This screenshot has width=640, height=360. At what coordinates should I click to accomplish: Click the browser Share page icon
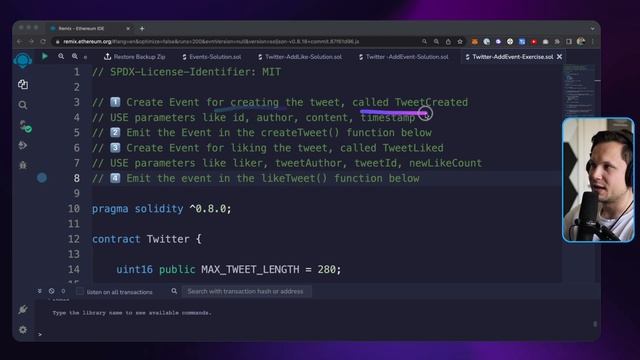448,42
